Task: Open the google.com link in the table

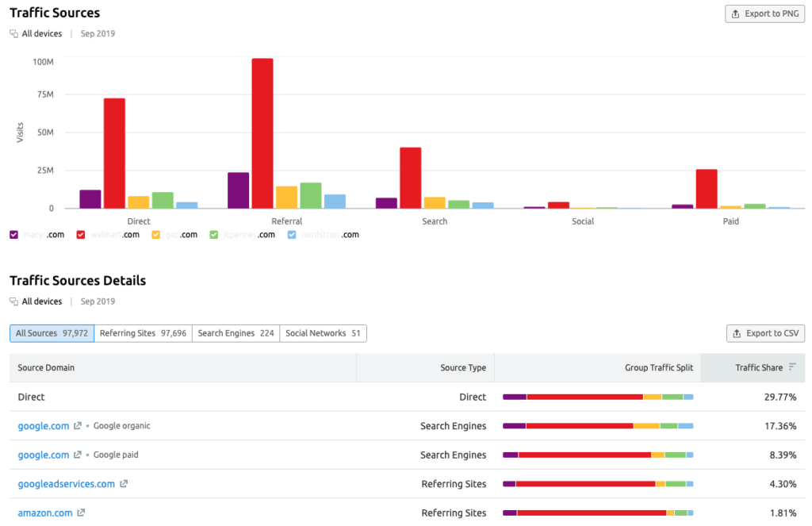Action: point(43,425)
